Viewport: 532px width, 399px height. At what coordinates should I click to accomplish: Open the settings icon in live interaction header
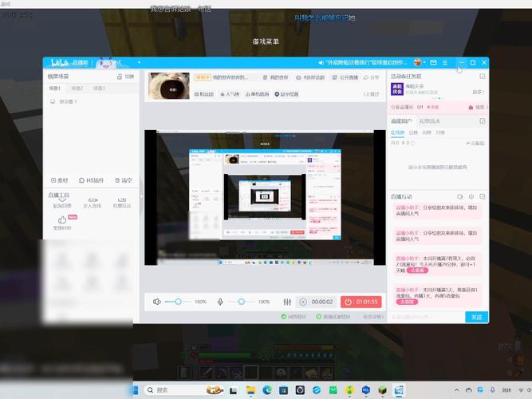[471, 196]
